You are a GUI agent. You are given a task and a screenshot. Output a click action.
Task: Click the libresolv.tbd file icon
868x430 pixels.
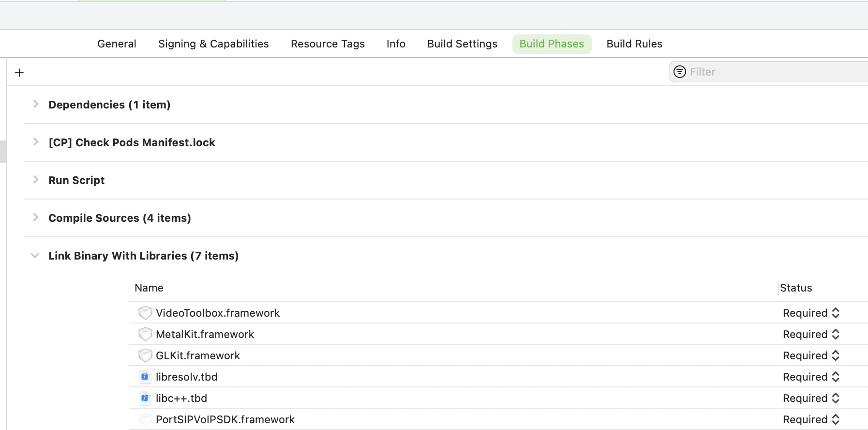pyautogui.click(x=145, y=377)
